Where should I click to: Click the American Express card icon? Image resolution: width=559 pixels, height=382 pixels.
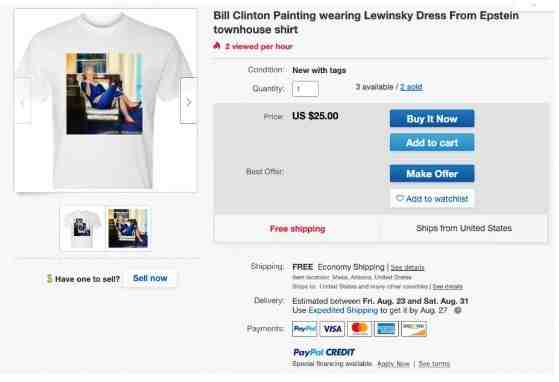386,329
